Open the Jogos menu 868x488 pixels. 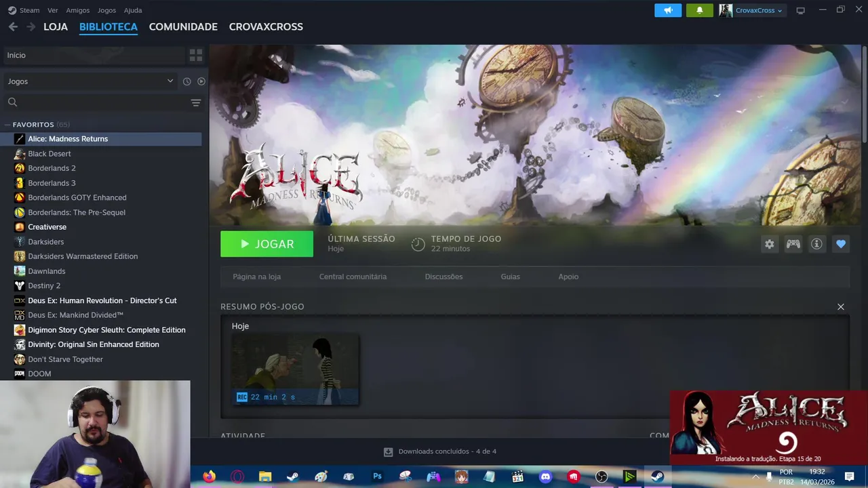tap(106, 10)
